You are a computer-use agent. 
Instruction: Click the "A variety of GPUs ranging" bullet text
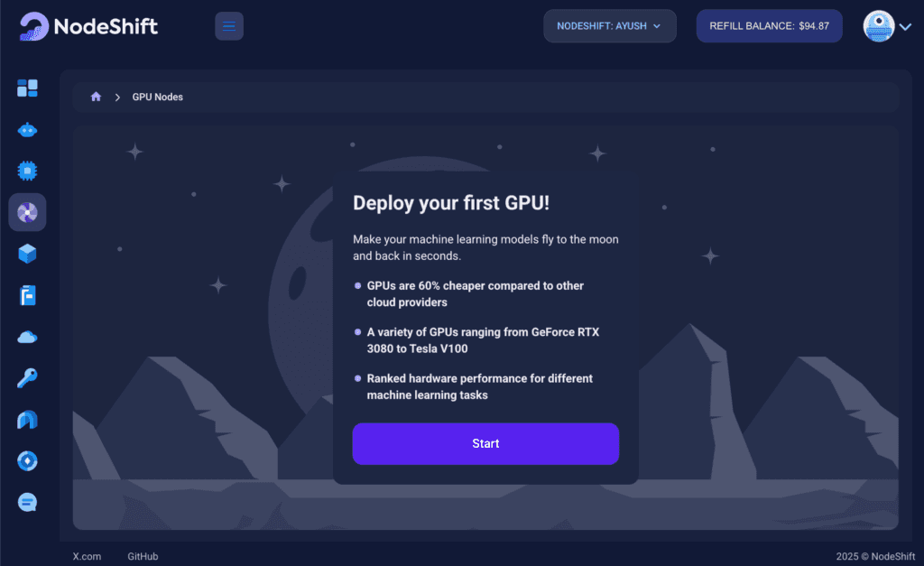483,340
